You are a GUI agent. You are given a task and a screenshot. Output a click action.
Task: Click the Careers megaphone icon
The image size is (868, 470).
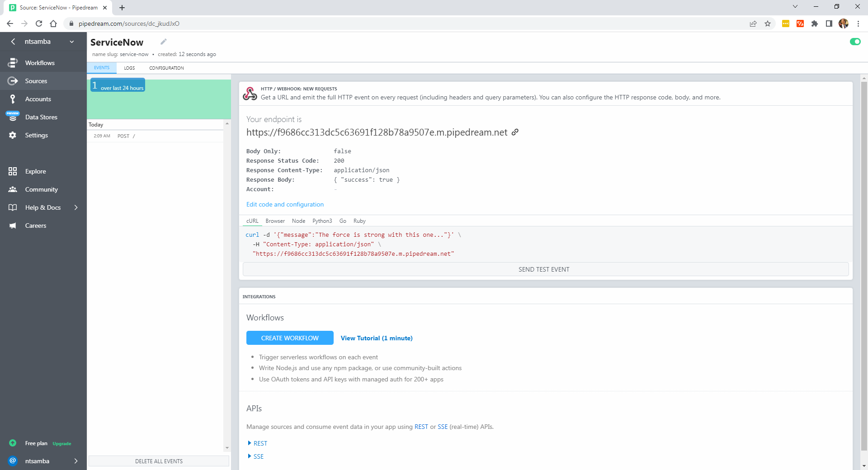pos(13,226)
